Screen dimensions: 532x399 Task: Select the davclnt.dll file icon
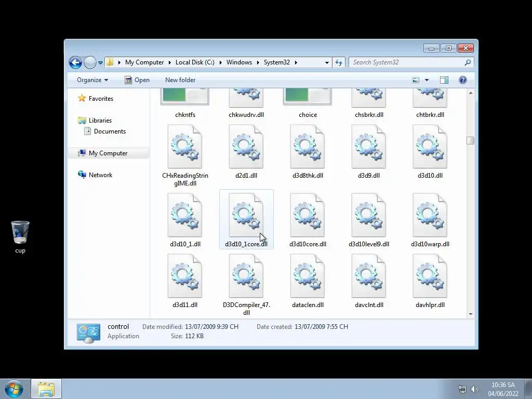pyautogui.click(x=369, y=276)
